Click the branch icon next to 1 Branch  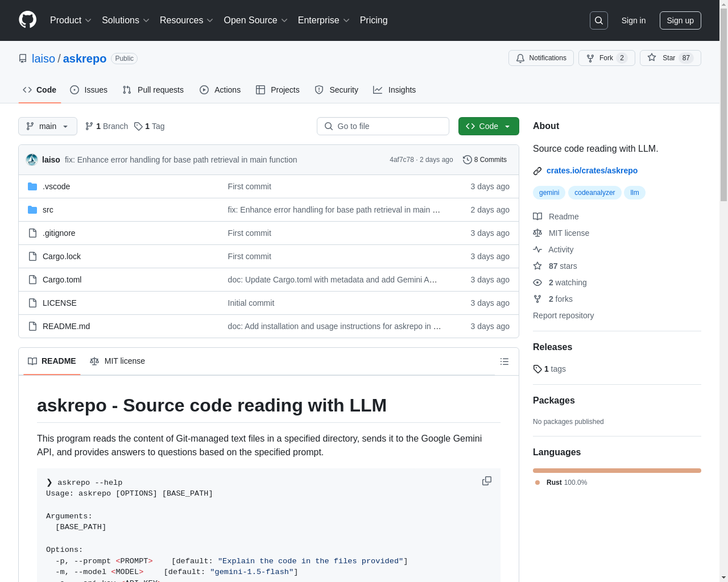pyautogui.click(x=89, y=126)
